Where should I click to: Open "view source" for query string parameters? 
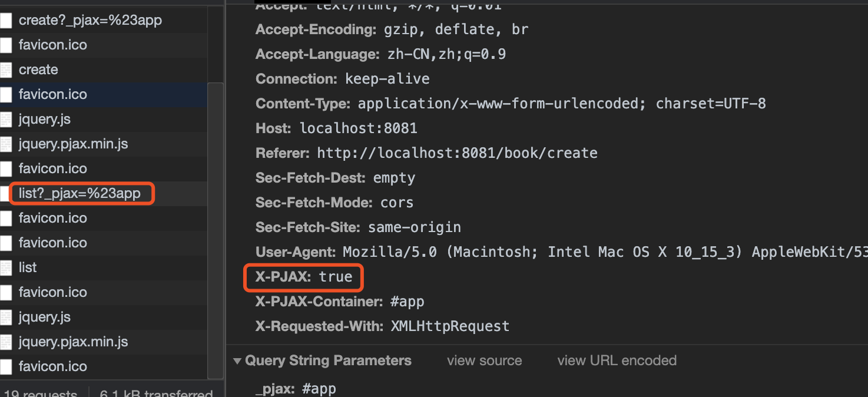(484, 360)
